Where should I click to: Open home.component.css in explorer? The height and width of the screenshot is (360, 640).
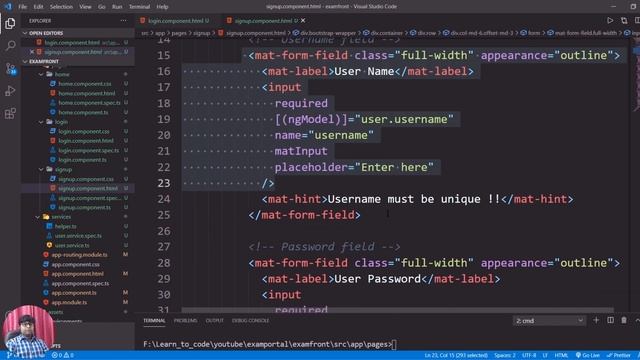(x=84, y=84)
